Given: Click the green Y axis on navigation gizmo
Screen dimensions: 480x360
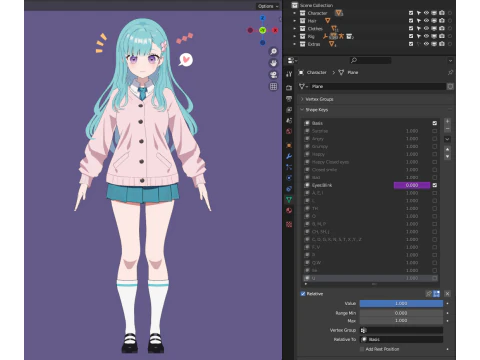Looking at the screenshot, I should (x=263, y=30).
